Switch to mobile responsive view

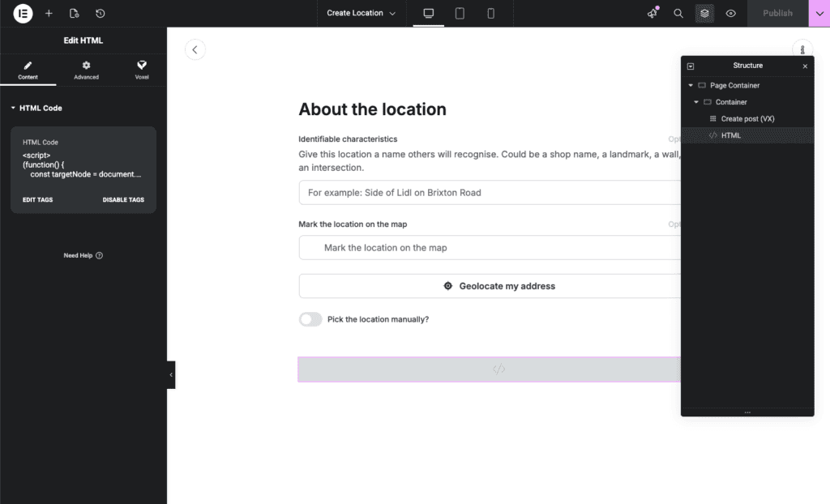click(x=490, y=13)
